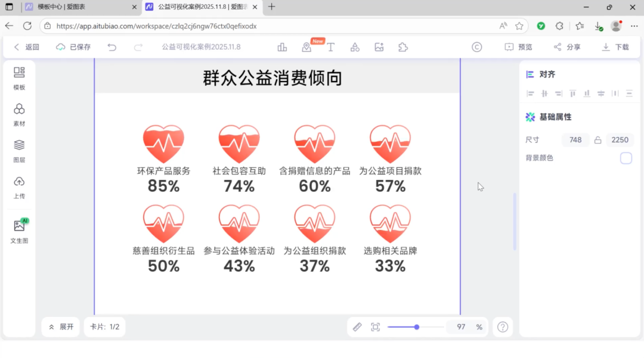Click the 分享 share button
The width and height of the screenshot is (644, 358).
[566, 47]
